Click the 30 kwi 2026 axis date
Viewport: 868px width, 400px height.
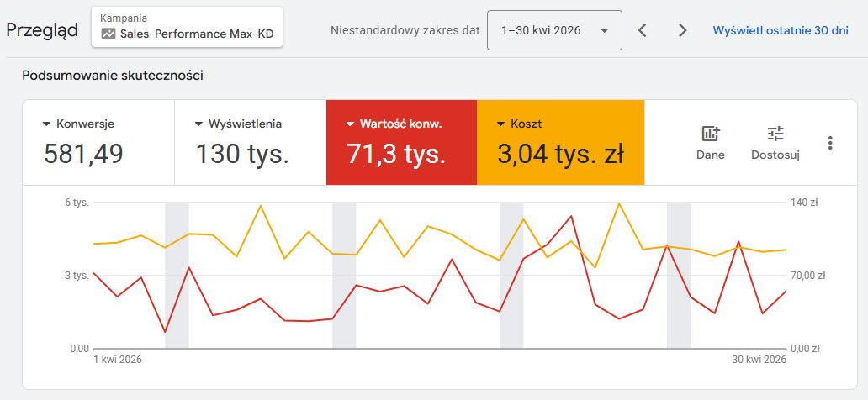click(x=759, y=360)
